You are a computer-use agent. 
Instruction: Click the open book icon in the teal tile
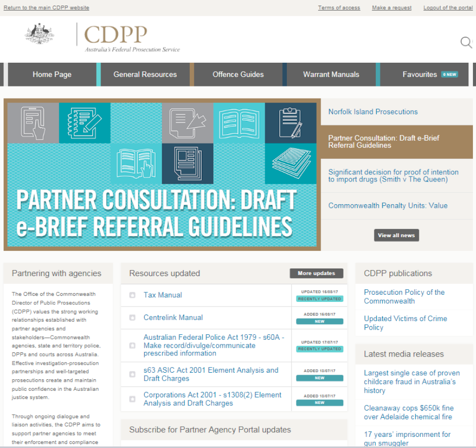click(239, 123)
